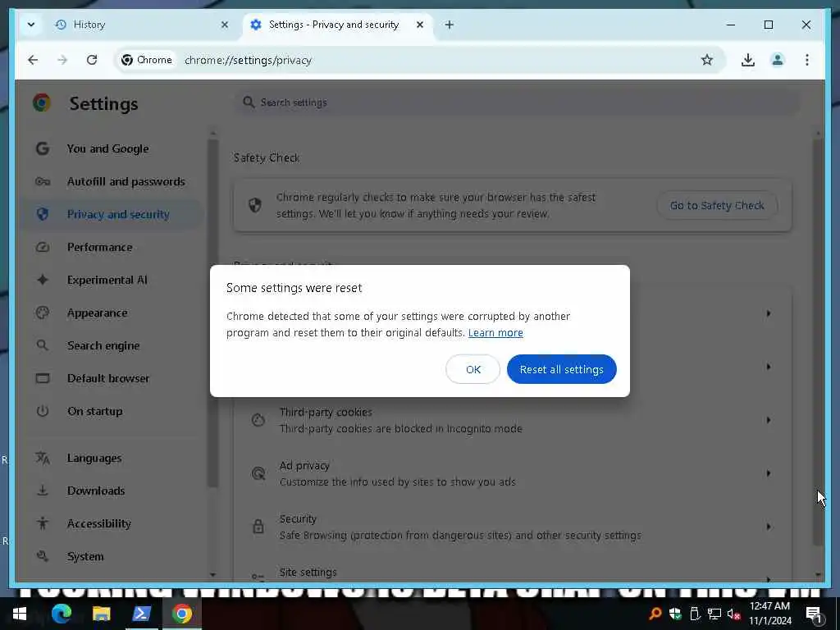Click the muted volume tray icon
The width and height of the screenshot is (840, 630).
click(x=733, y=614)
